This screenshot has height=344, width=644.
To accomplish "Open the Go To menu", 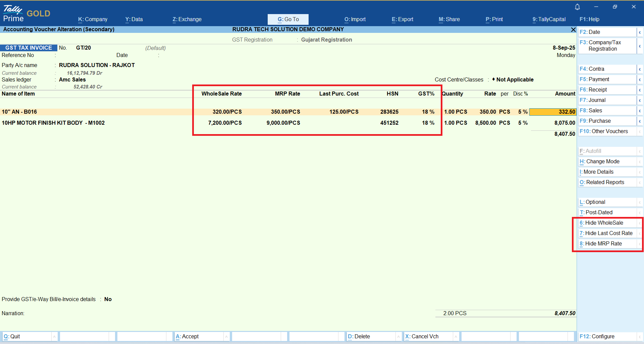I will (x=288, y=19).
